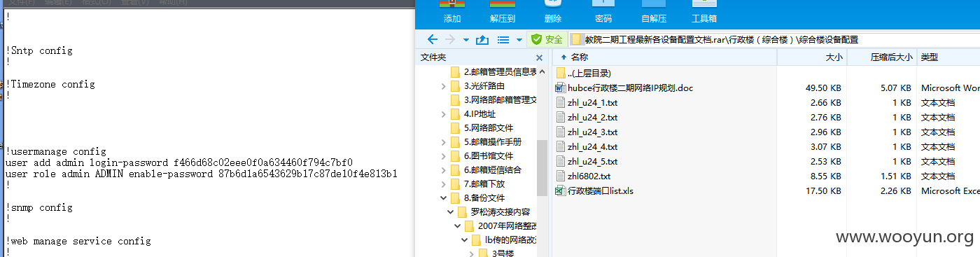This screenshot has width=980, height=257.
Task: Go forward with the right arrow
Action: point(450,39)
